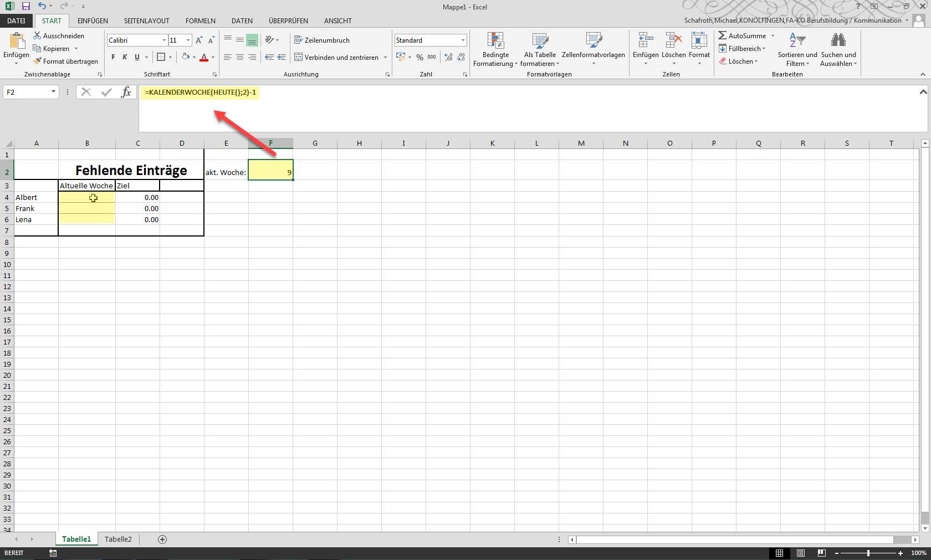Open Bedingte Formatierung in the ribbon

(x=495, y=50)
